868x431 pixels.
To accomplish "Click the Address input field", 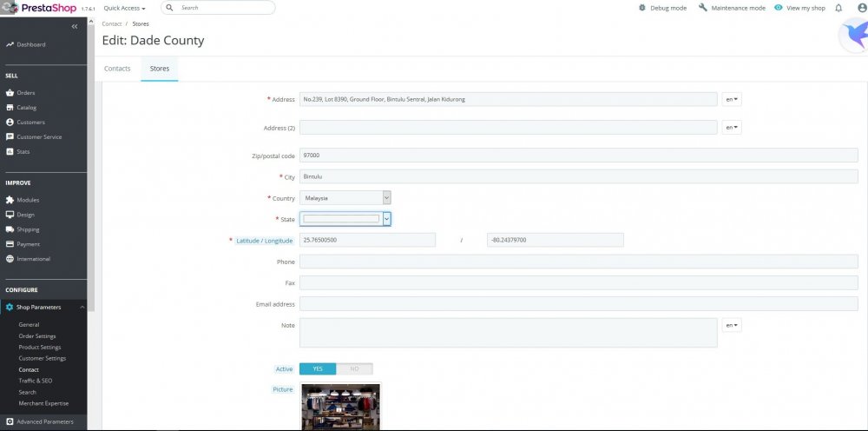I will coord(508,99).
